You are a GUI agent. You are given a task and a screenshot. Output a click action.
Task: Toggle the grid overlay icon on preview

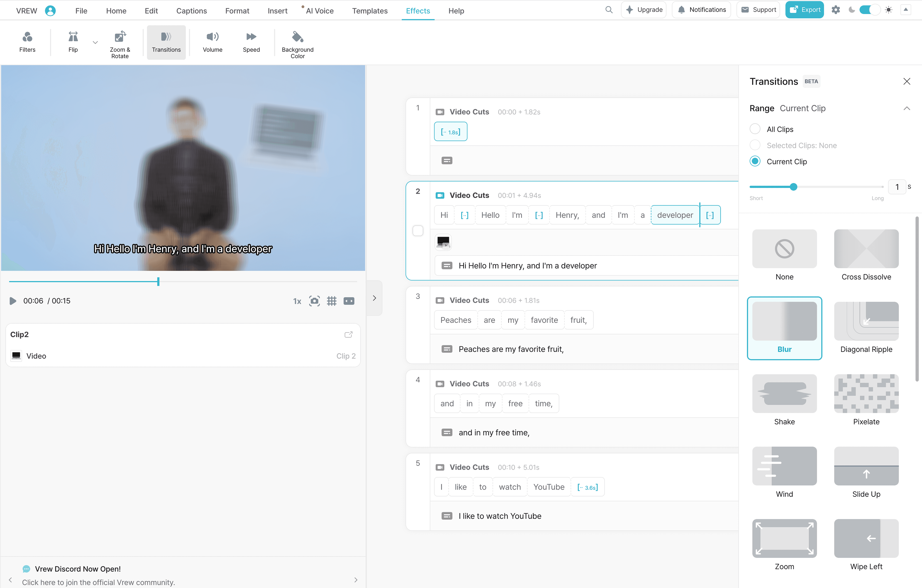(332, 301)
